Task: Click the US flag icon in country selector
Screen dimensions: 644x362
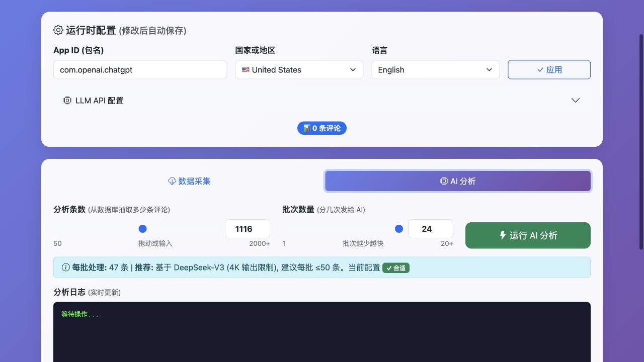Action: click(x=246, y=70)
